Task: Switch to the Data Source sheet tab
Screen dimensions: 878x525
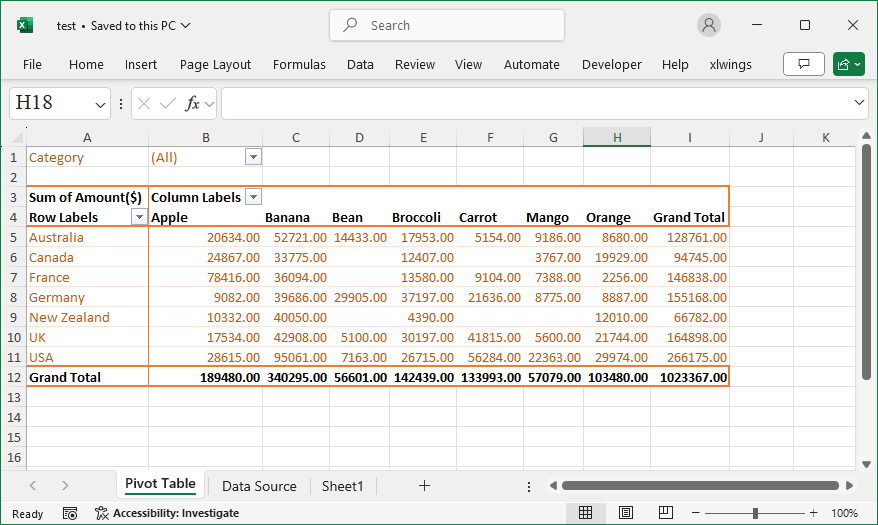Action: click(x=259, y=486)
